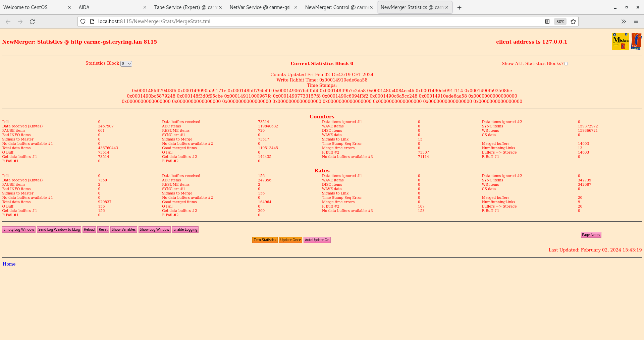Click Counters Data received value 3467907
The image size is (644, 340).
coord(106,126)
